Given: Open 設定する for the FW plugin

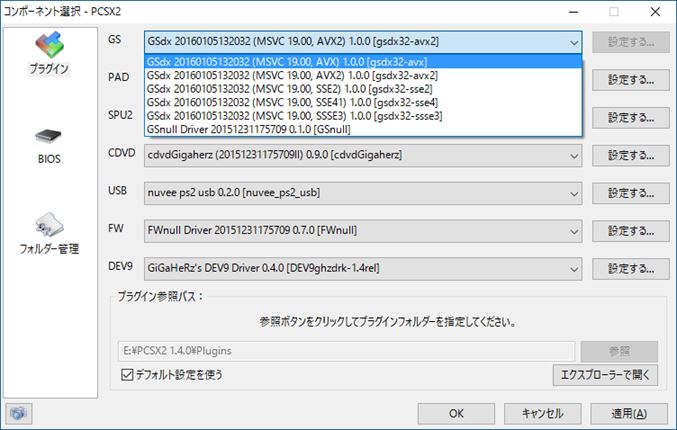Looking at the screenshot, I should (630, 231).
